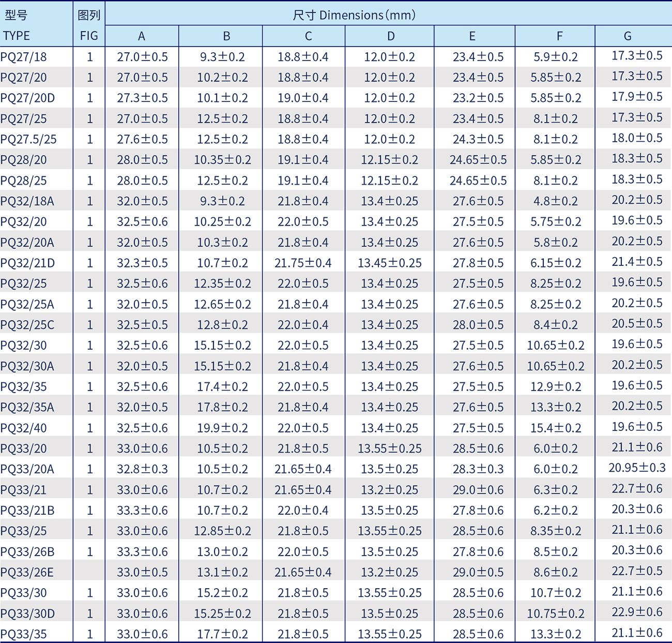Click the 20.95±0.3 value in column G

click(x=637, y=468)
